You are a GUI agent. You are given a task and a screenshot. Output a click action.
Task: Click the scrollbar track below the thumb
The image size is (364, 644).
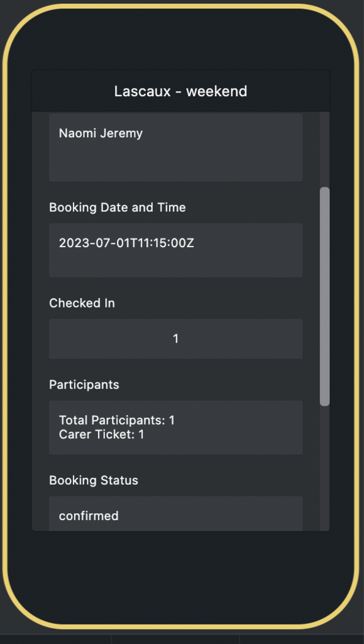324,468
